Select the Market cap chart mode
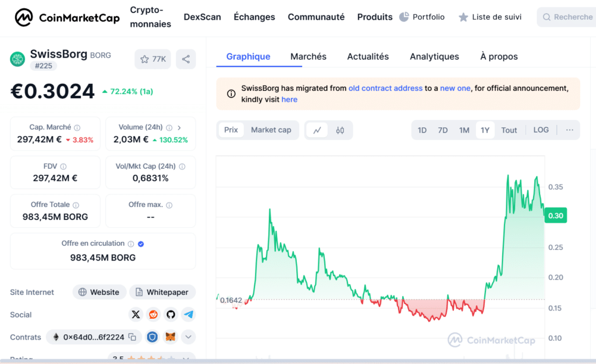This screenshot has height=364, width=596. [x=271, y=130]
